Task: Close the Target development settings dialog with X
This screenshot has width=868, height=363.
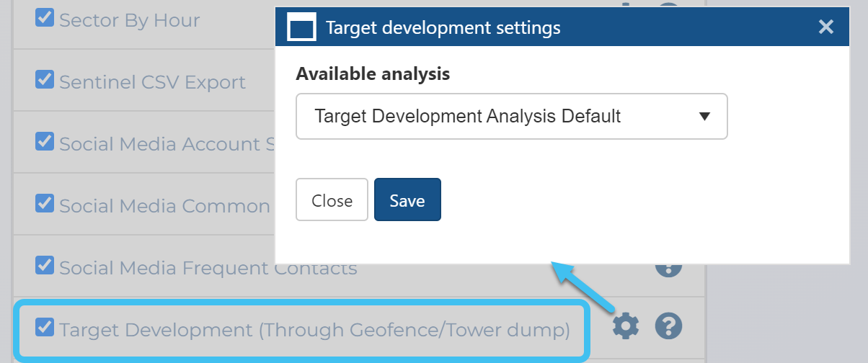Action: pos(826,27)
